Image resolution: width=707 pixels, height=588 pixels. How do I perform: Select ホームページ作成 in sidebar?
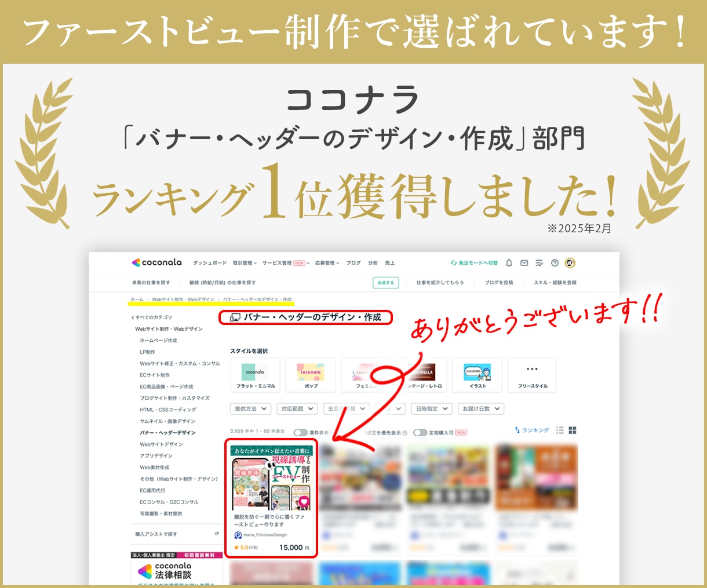click(x=158, y=341)
